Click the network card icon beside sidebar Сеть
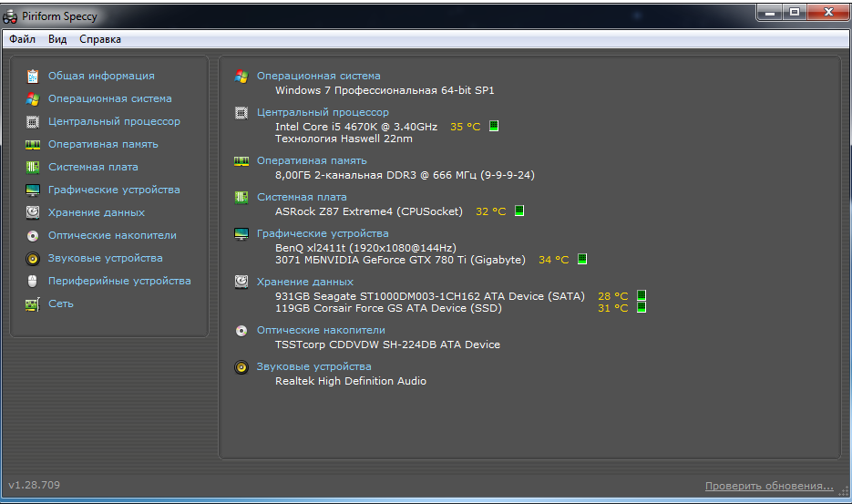Image resolution: width=852 pixels, height=504 pixels. click(x=33, y=304)
